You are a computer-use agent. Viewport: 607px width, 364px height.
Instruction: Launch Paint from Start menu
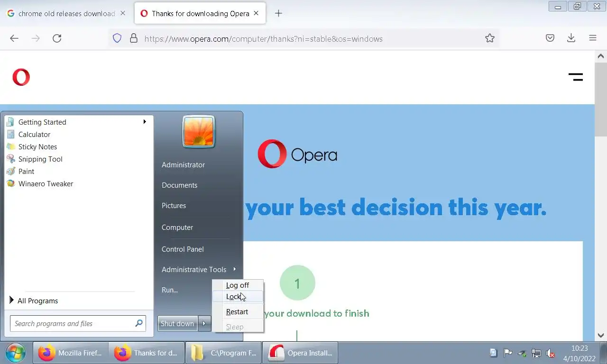pos(79,171)
